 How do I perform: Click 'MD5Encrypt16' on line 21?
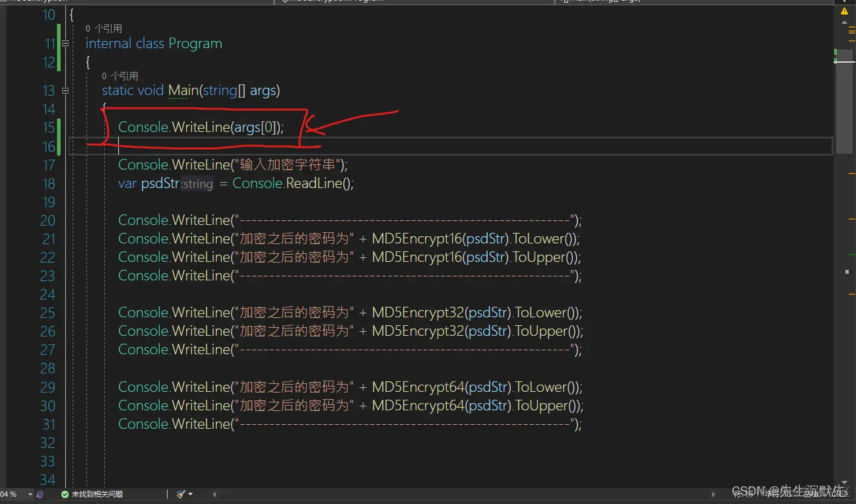tap(417, 239)
